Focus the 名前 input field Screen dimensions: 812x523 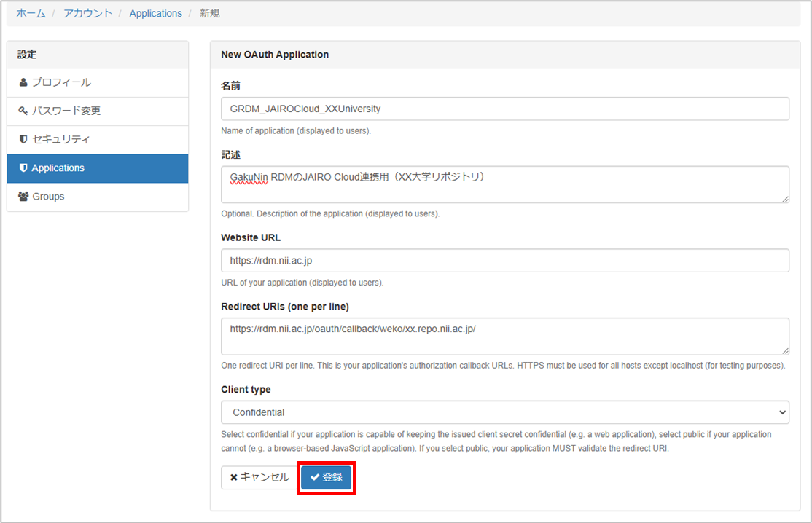[x=504, y=109]
